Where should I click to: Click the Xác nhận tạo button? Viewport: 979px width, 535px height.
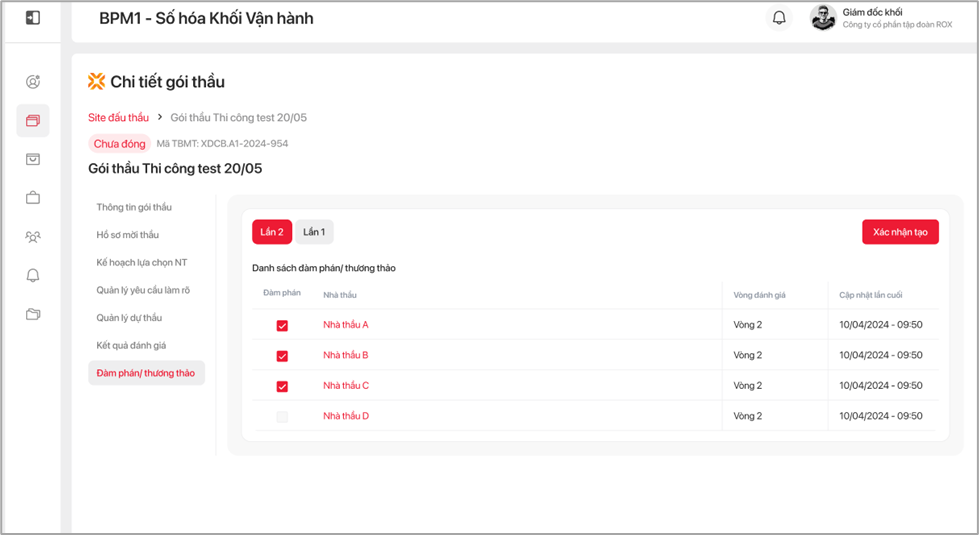(900, 232)
